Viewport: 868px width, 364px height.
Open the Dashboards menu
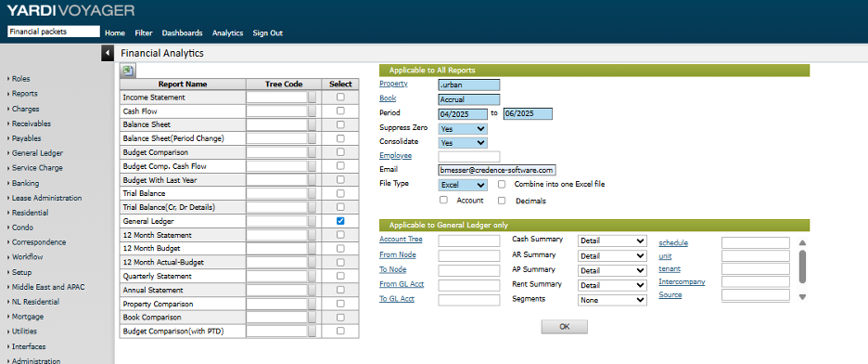[182, 33]
